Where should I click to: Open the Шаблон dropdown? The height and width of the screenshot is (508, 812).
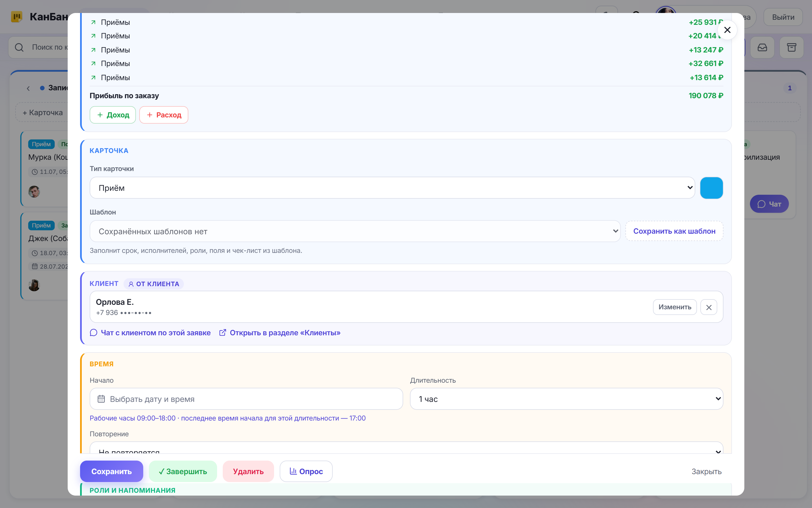[355, 231]
